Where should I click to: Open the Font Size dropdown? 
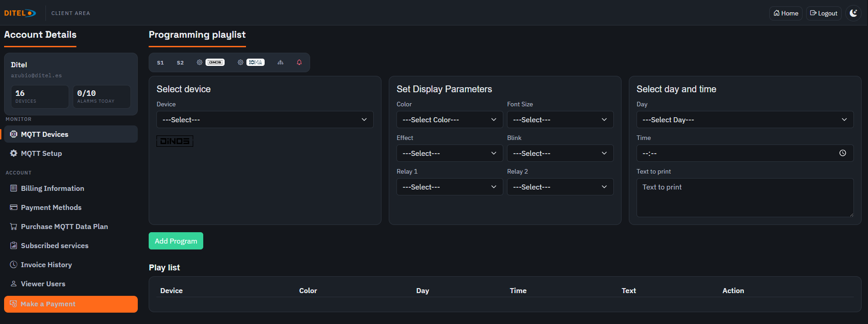pos(560,120)
